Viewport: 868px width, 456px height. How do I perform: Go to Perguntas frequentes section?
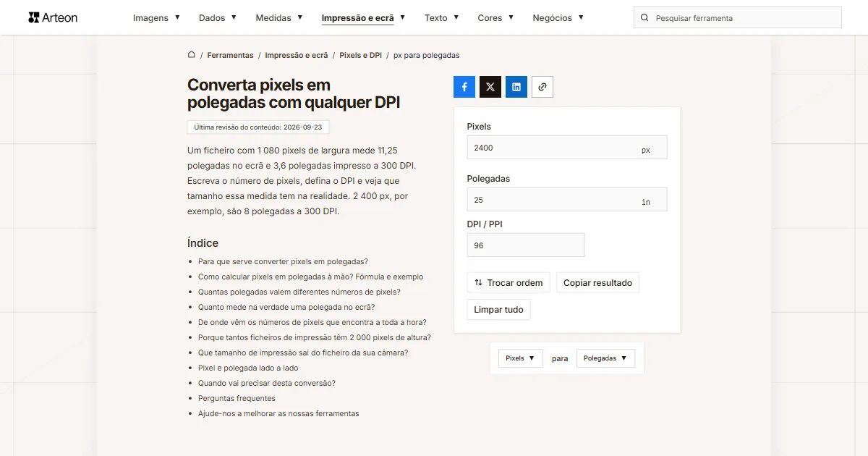coord(237,399)
